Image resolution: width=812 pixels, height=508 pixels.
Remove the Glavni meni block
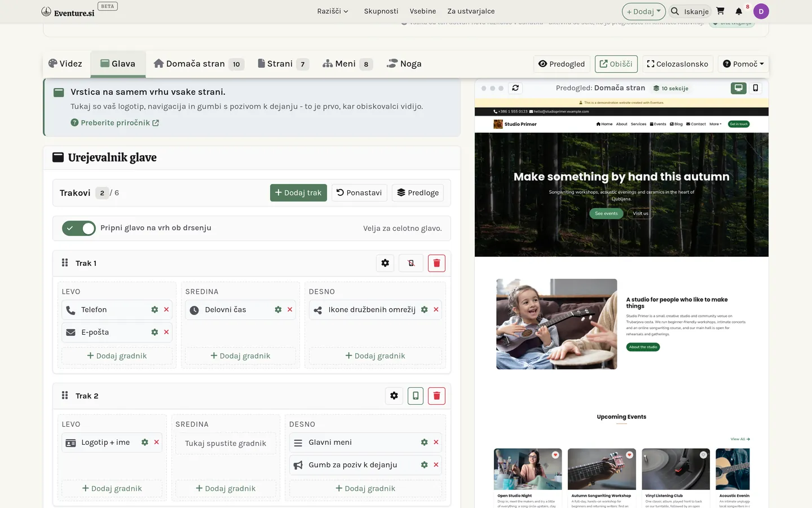click(436, 443)
